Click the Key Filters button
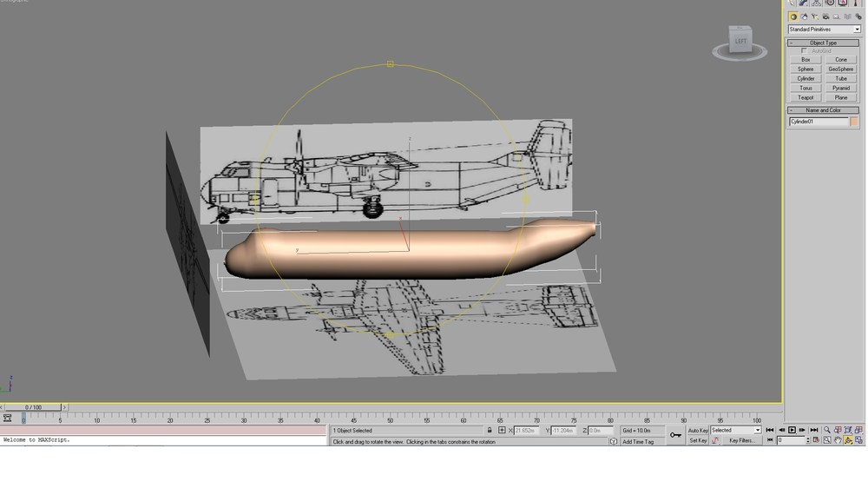Viewport: 868px width, 488px height. tap(742, 441)
